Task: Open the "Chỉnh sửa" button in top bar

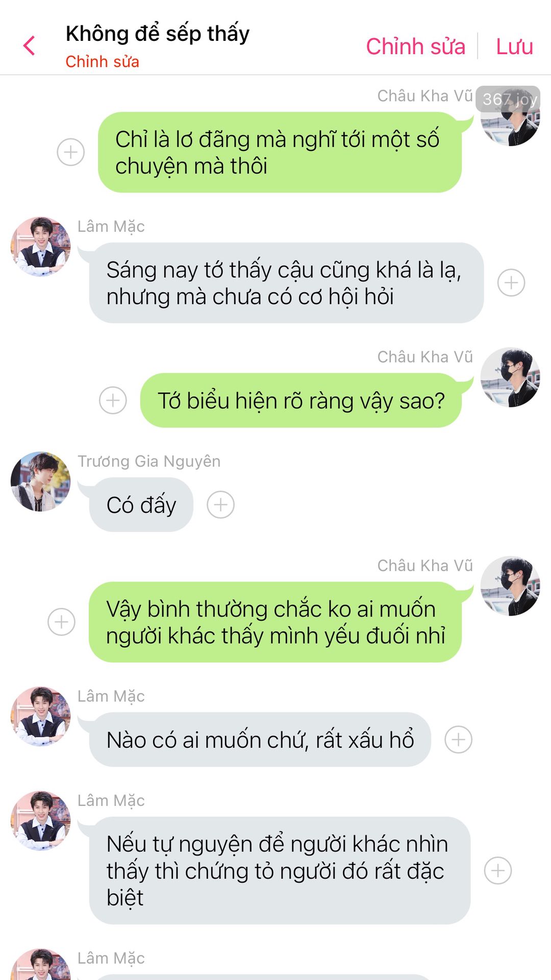Action: click(x=415, y=46)
